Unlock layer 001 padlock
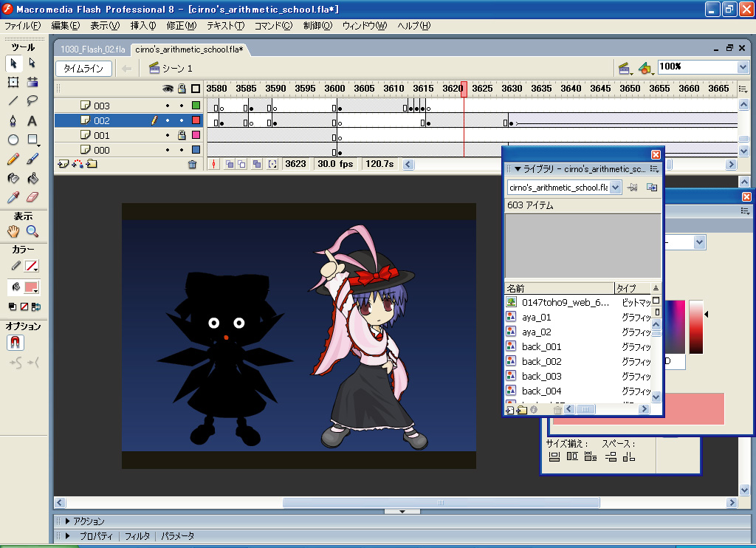This screenshot has height=548, width=756. 182,135
